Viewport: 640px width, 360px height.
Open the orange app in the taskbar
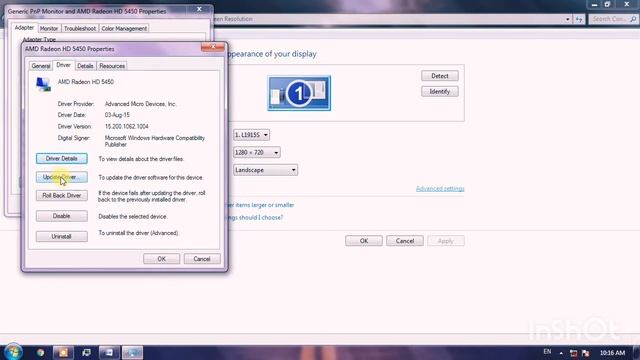click(63, 352)
